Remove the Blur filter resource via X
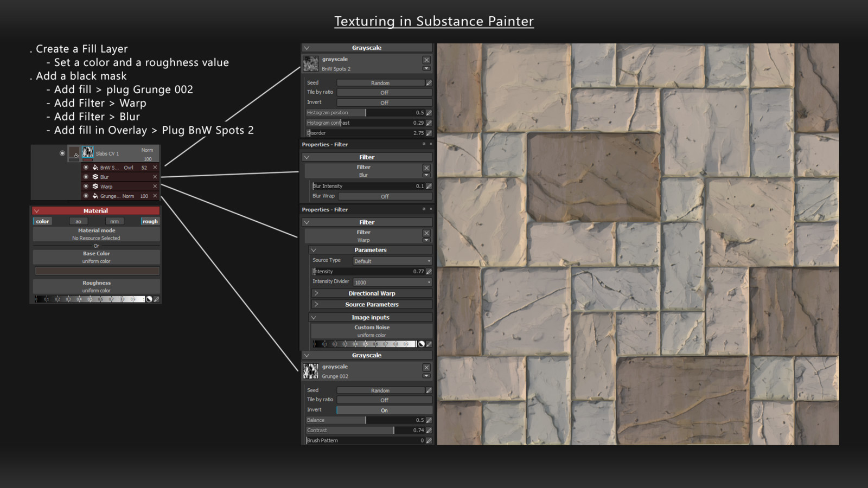 [x=426, y=168]
